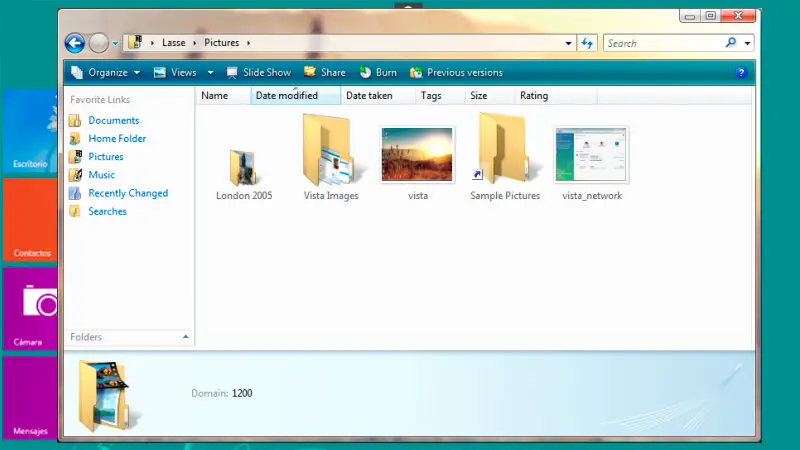
Task: Click the Burn disc icon
Action: (x=365, y=72)
